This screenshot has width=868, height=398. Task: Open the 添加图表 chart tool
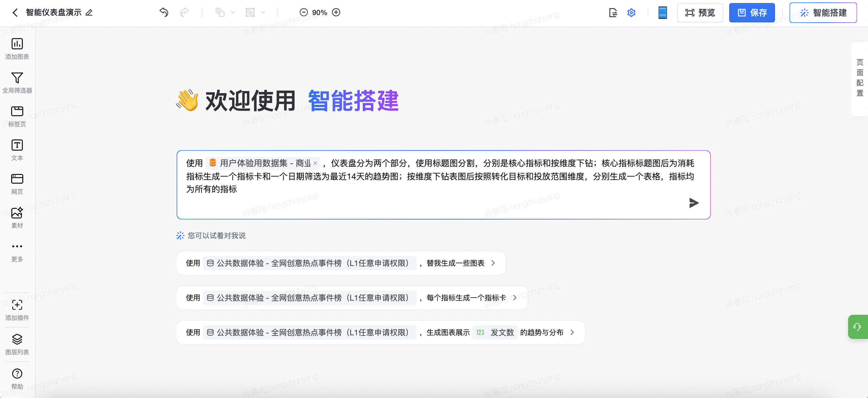click(x=17, y=44)
